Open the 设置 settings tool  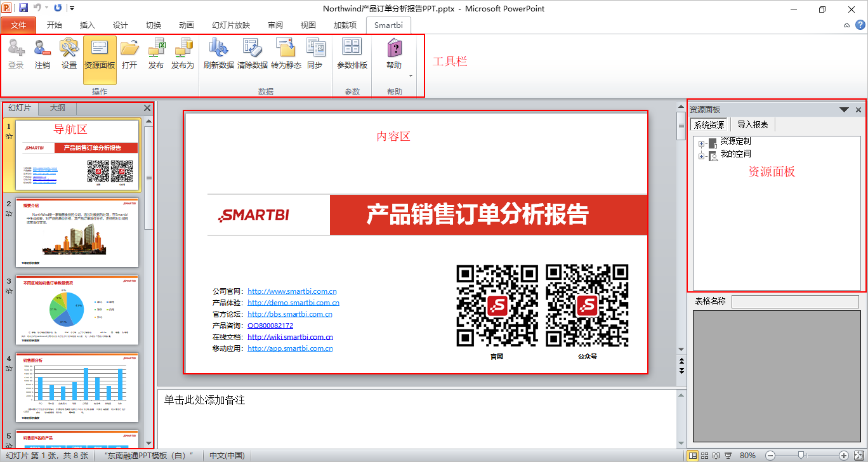69,48
